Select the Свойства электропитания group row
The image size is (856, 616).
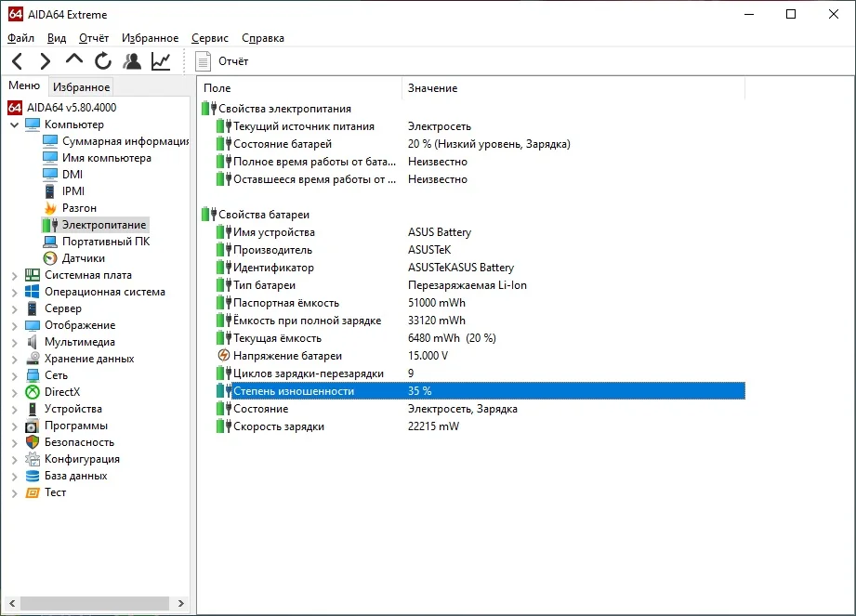pyautogui.click(x=473, y=109)
